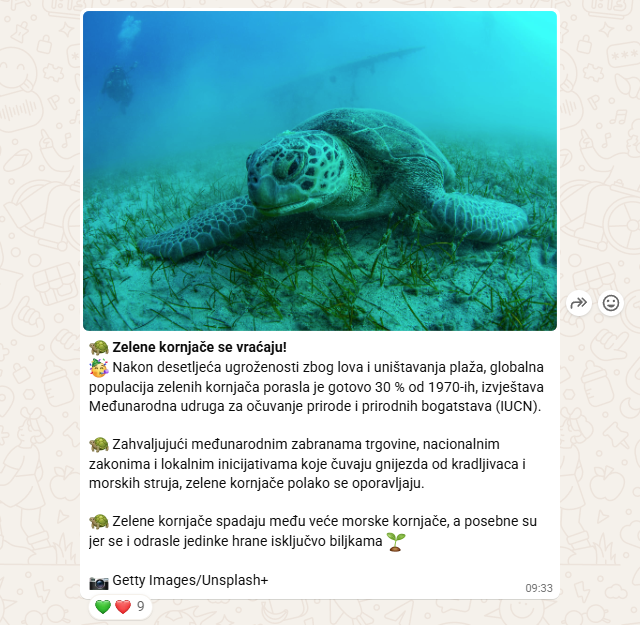Click the headline Zelene kornjače se vraćaju!

pos(200,347)
